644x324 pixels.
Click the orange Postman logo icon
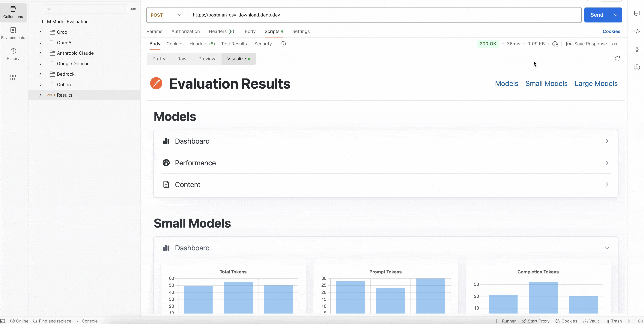click(156, 84)
